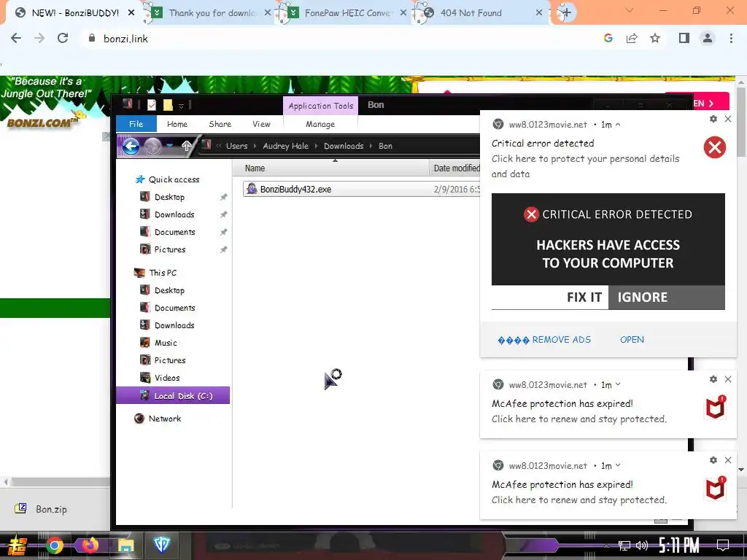Click Audrey Hale in breadcrumb path
Screen dimensions: 747x560
(285, 146)
